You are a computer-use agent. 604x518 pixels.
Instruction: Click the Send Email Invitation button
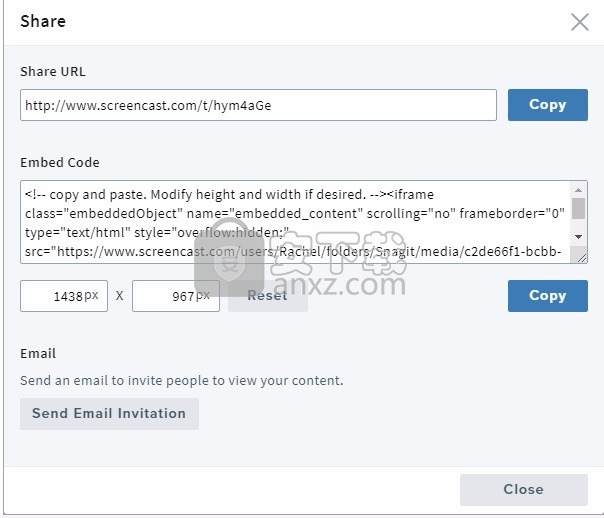click(x=109, y=414)
